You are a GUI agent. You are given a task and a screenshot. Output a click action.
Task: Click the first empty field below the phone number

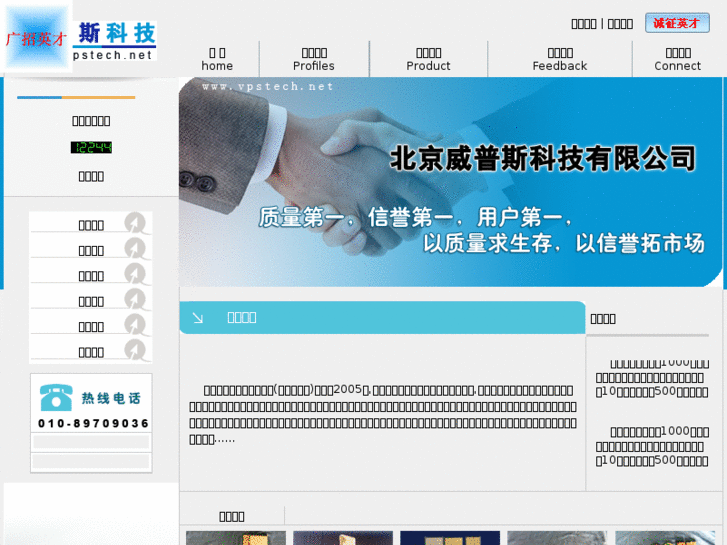point(91,442)
